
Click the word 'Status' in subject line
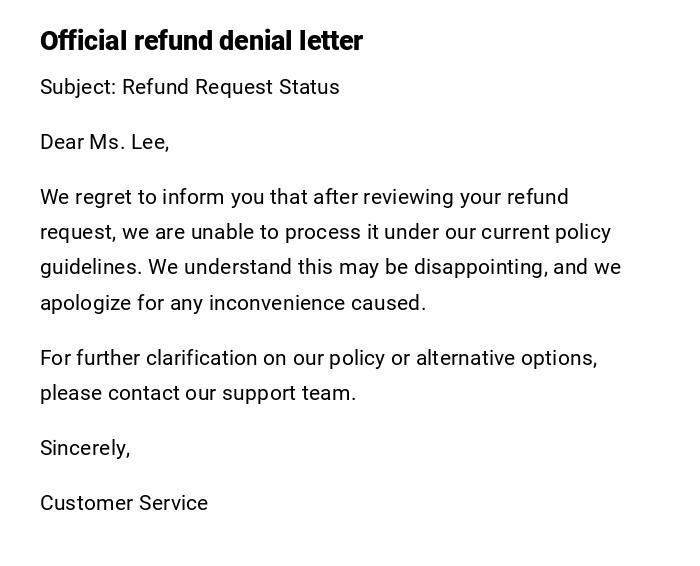tap(309, 87)
